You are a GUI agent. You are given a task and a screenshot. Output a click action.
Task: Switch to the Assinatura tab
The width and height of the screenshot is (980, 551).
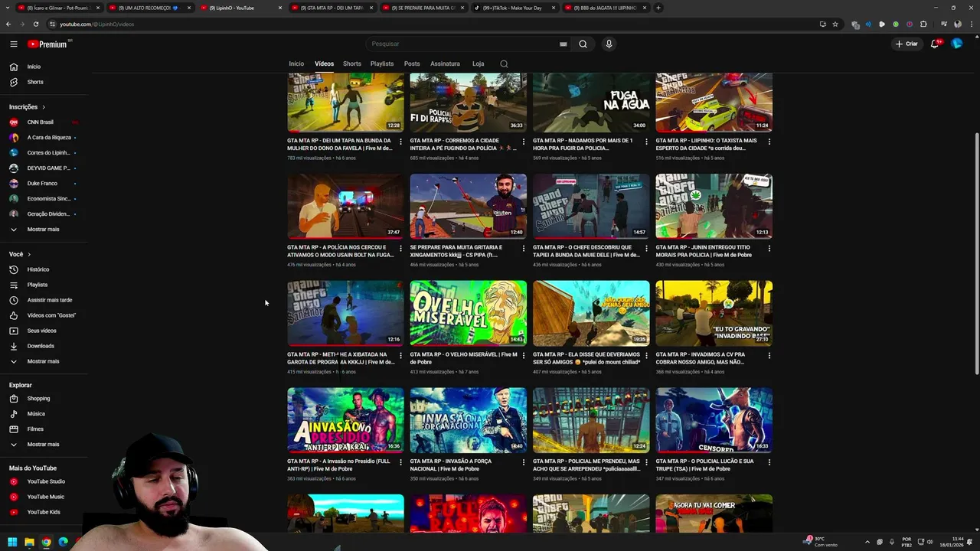[445, 64]
